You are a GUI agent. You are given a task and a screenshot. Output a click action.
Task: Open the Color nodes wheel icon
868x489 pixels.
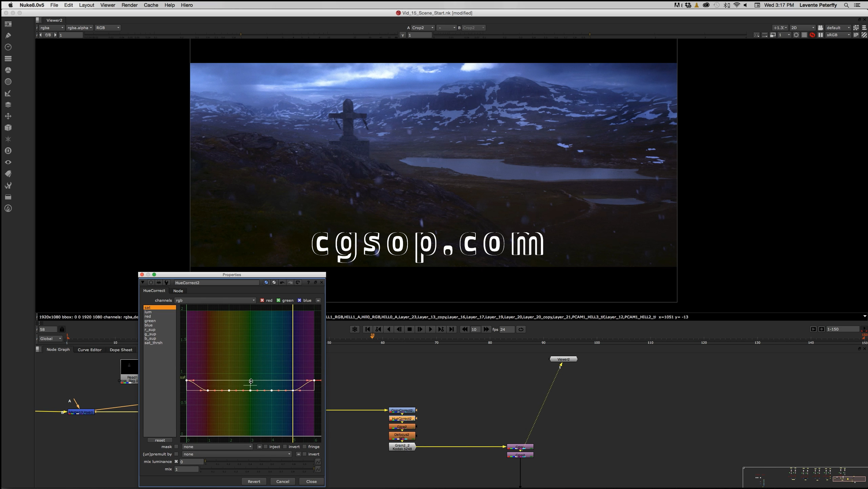8,70
